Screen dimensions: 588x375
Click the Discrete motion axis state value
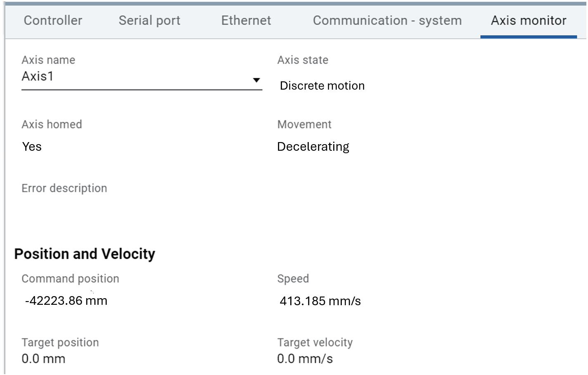pos(322,86)
